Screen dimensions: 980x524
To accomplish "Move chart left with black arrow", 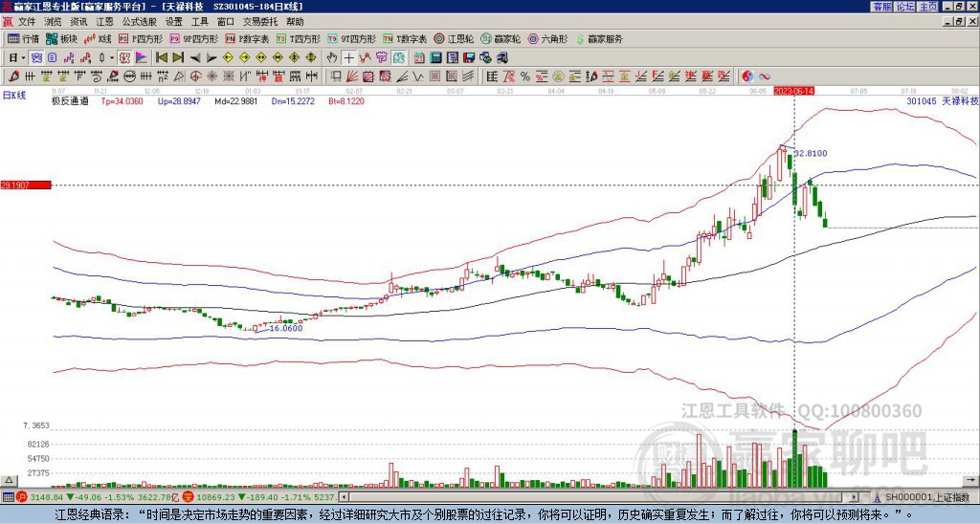I will pos(195,58).
